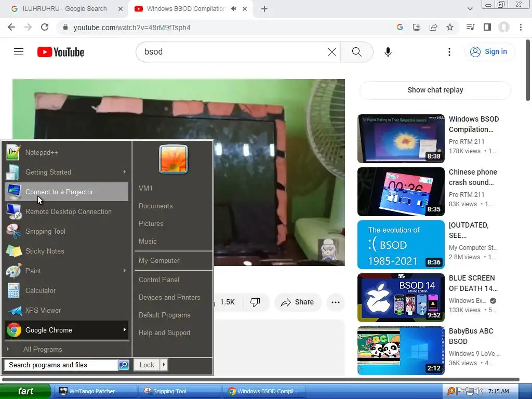Go back to the previous page

coord(11,27)
